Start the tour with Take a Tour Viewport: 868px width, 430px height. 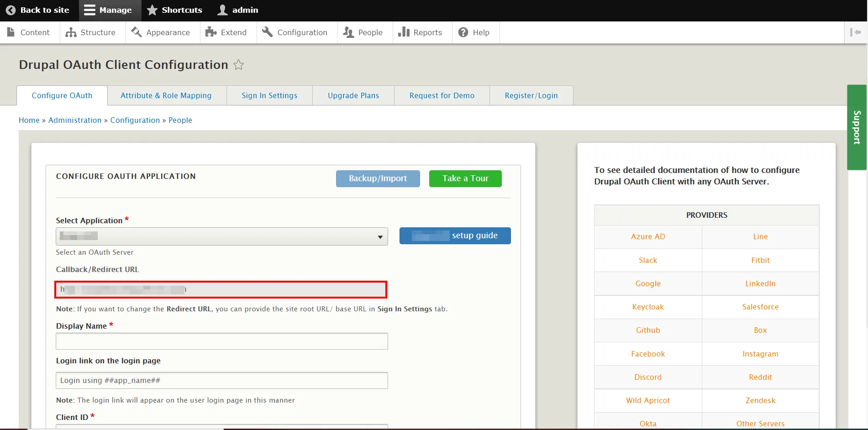[x=465, y=178]
